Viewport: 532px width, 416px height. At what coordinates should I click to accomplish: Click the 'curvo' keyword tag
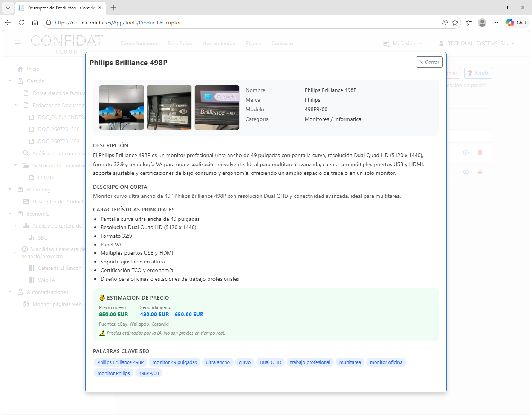pos(245,362)
